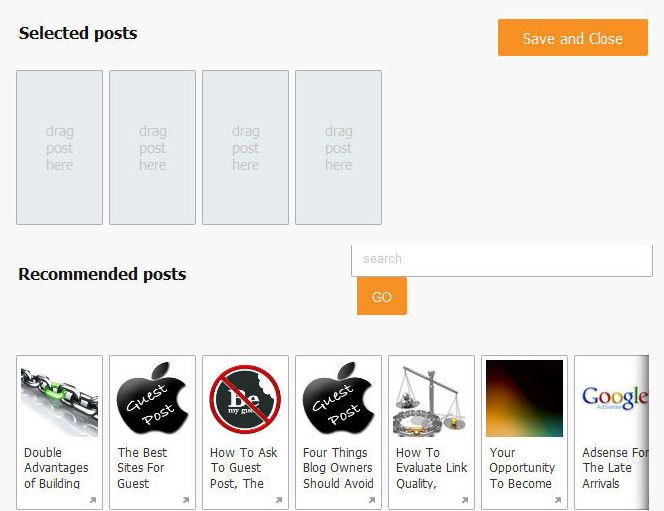This screenshot has width=664, height=511.
Task: Select the Be my guest prohibited sign image
Action: pyautogui.click(x=245, y=398)
